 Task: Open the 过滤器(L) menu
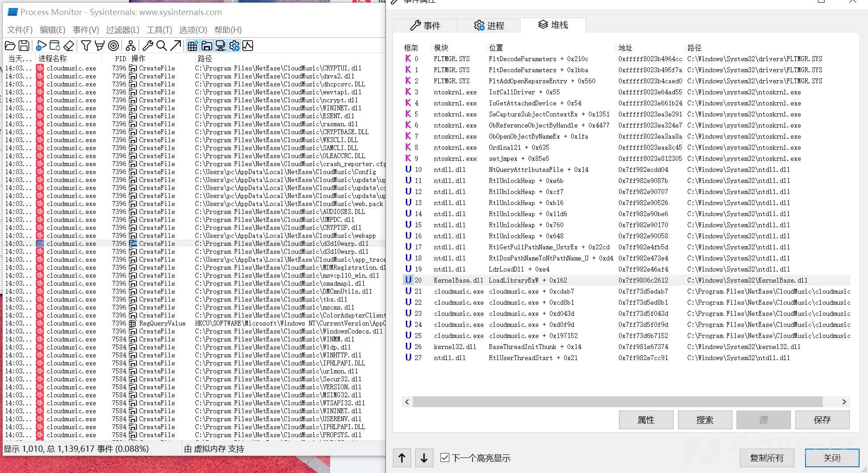123,30
